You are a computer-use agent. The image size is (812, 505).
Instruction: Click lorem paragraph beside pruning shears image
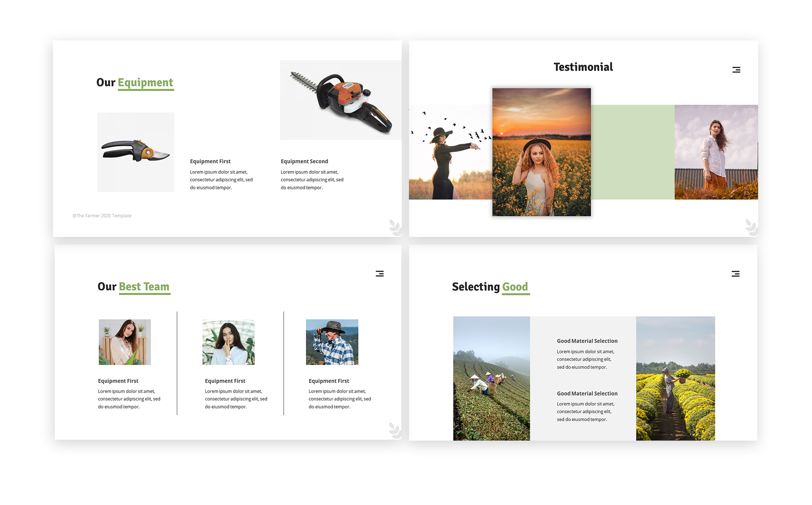(x=221, y=180)
